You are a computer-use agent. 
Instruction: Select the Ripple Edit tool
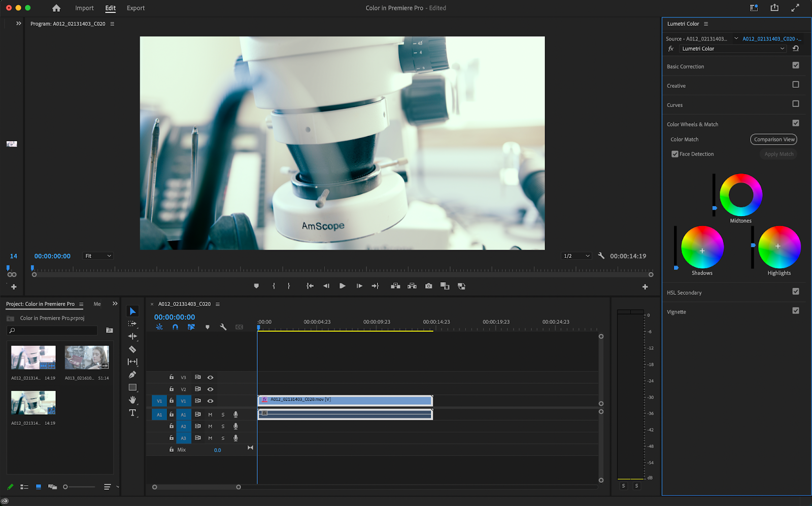click(132, 336)
